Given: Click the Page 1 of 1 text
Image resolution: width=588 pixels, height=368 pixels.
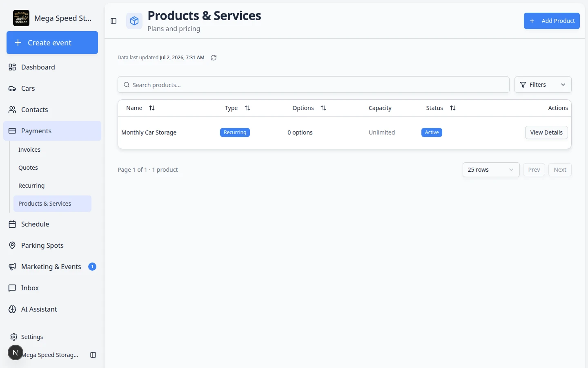Looking at the screenshot, I should pos(132,170).
